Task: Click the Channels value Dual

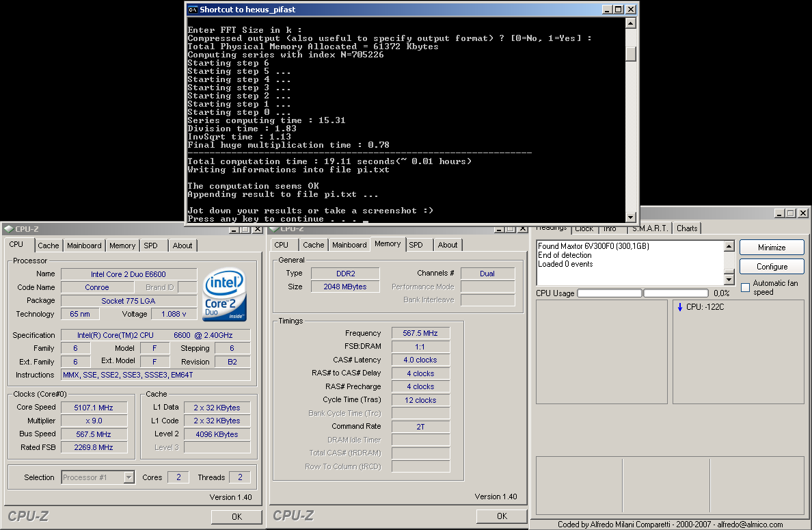Action: pos(487,274)
